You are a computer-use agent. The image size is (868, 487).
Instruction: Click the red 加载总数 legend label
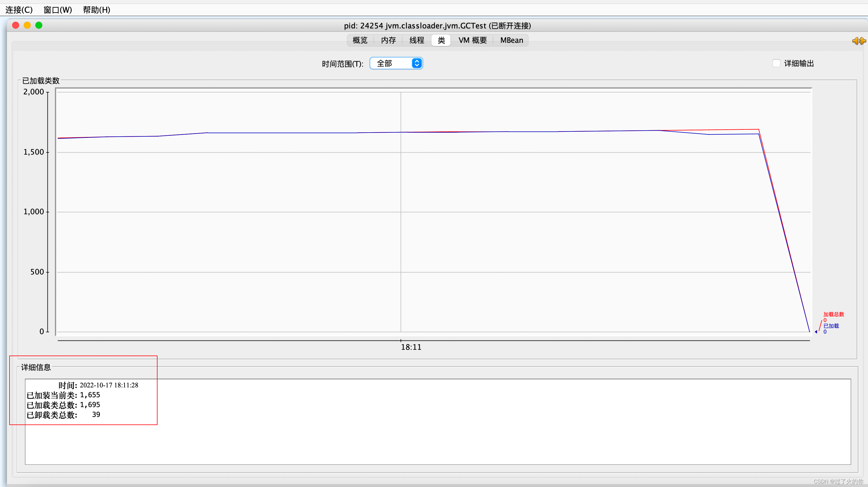(833, 314)
